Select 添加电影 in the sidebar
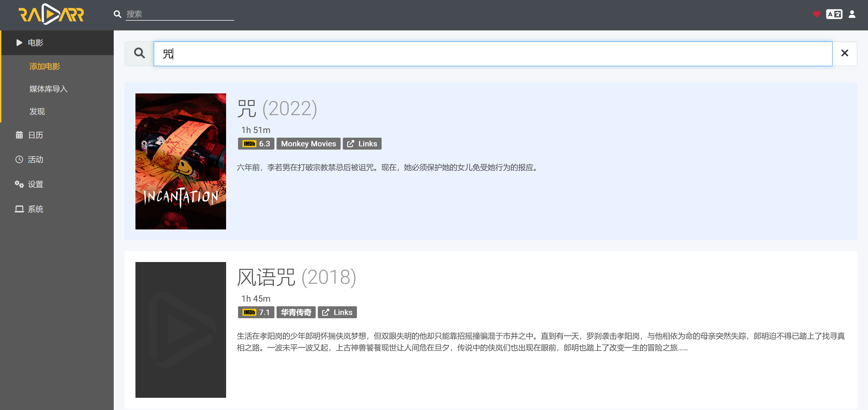 click(45, 67)
